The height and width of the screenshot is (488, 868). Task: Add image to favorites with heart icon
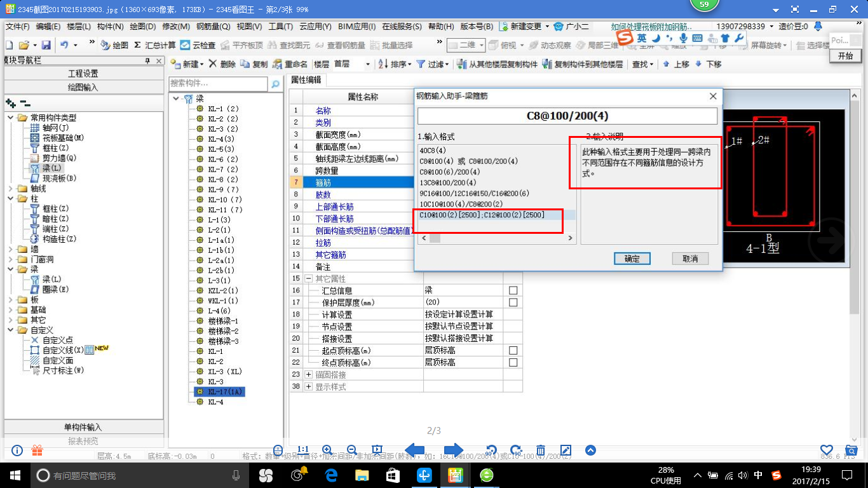click(x=827, y=450)
